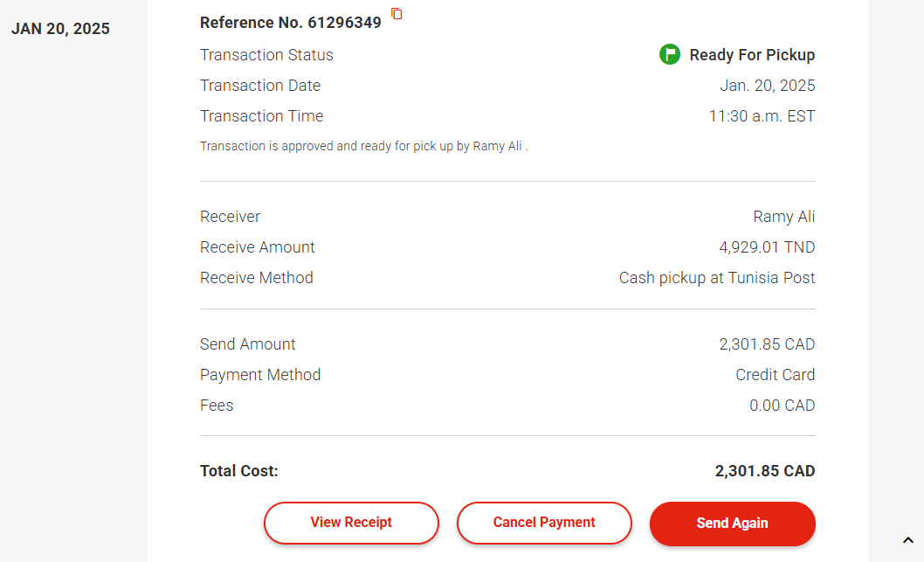The height and width of the screenshot is (562, 924).
Task: Click Ramy Ali in the Receiver row
Action: [x=783, y=217]
